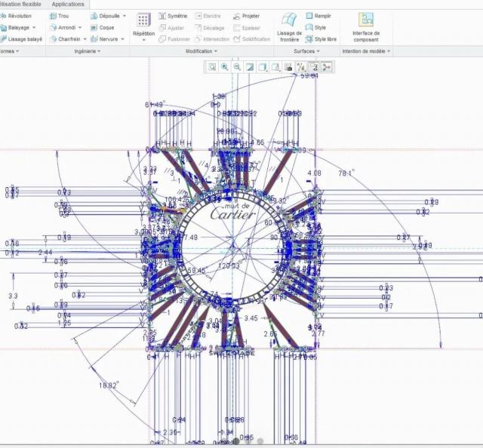483x448 pixels.
Task: Select the 18.82° angle dimension
Action: (x=109, y=385)
